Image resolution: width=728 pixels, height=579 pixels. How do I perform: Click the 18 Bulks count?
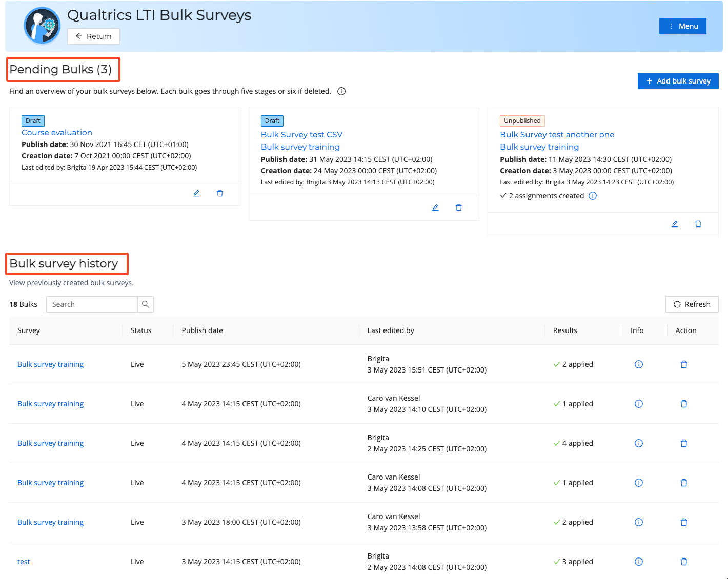(23, 304)
